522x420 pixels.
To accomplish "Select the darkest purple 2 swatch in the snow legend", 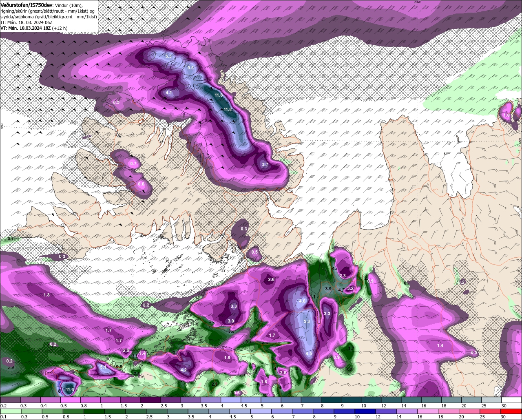I will pos(150,400).
